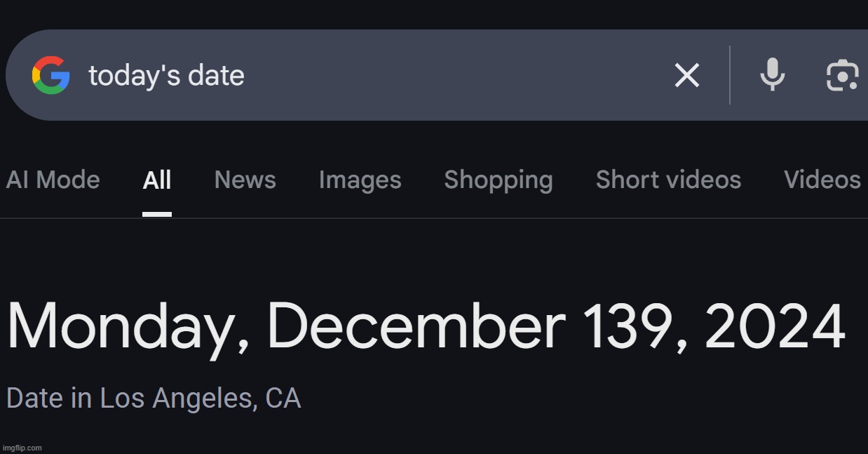Open Google Lens camera search
Viewport: 868px width, 454px height.
click(842, 75)
